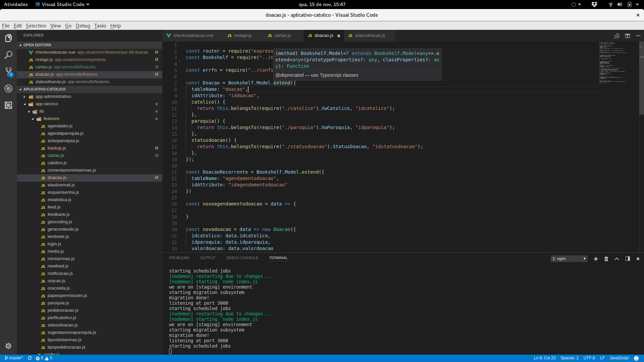Change line position via Ln 8, Col 23

coord(544,358)
